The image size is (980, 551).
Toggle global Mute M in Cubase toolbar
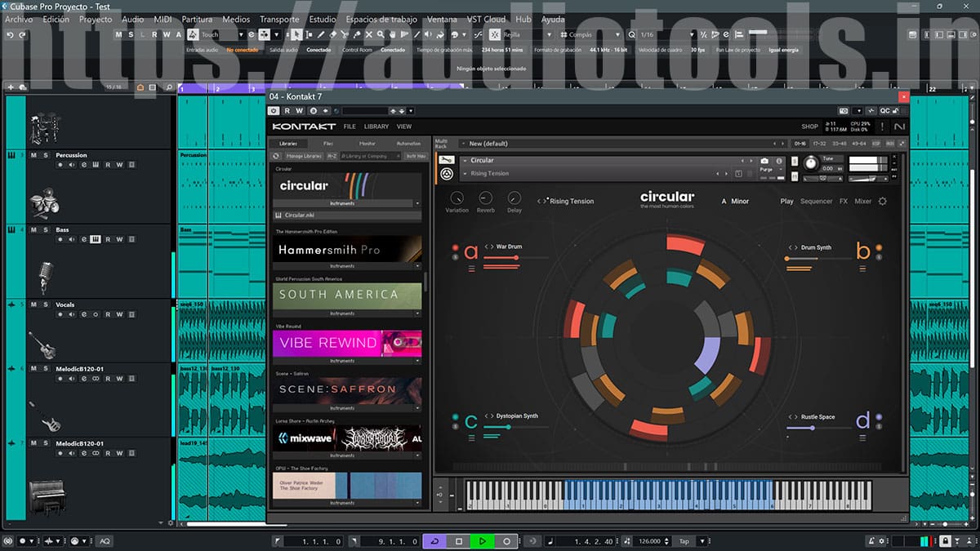[119, 35]
